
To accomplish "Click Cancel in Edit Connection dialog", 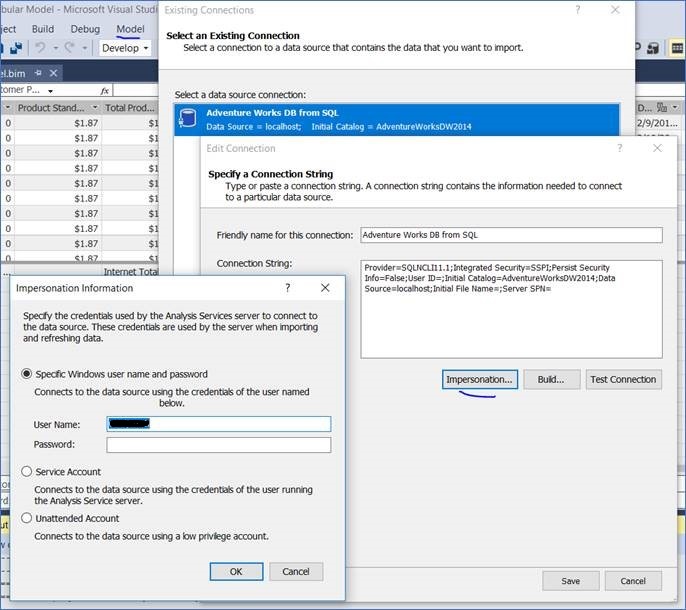I will pyautogui.click(x=633, y=581).
